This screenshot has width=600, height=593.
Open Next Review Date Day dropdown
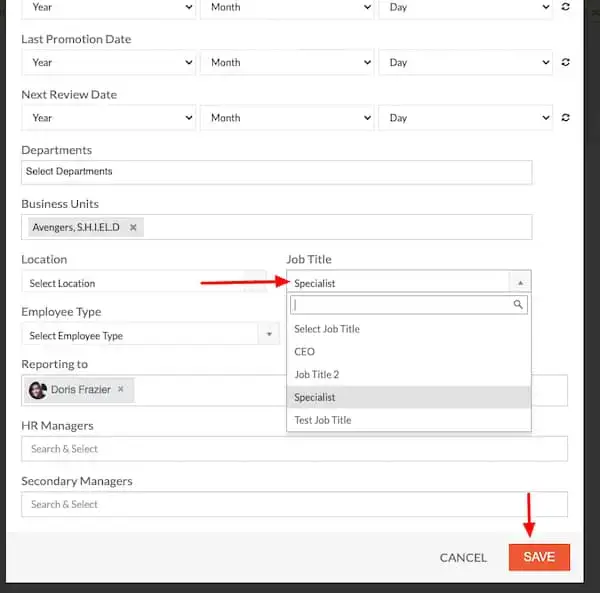click(464, 117)
